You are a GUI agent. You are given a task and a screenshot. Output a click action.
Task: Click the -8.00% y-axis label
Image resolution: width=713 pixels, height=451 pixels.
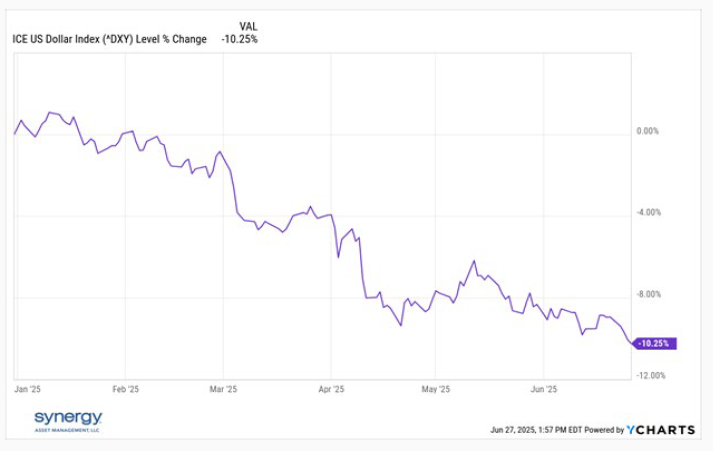click(650, 294)
